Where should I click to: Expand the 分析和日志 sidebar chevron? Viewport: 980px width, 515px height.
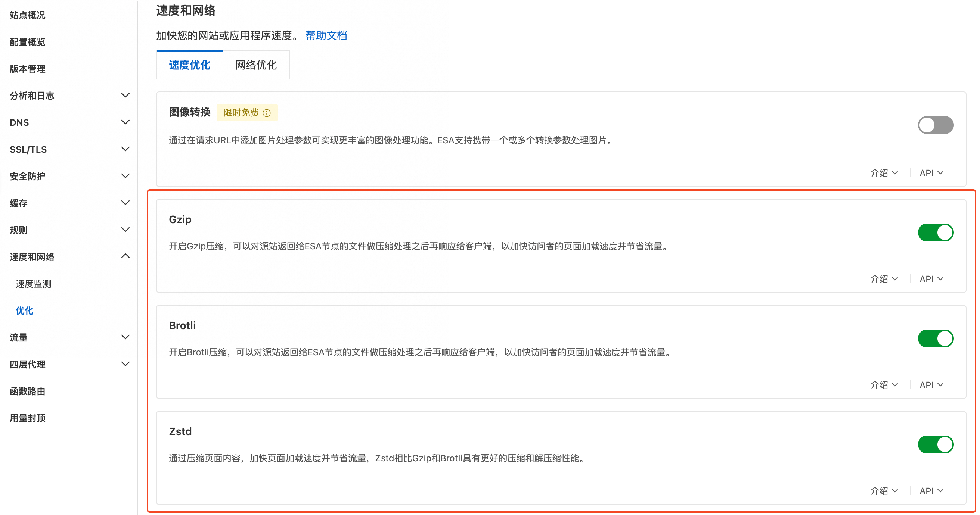[x=125, y=95]
